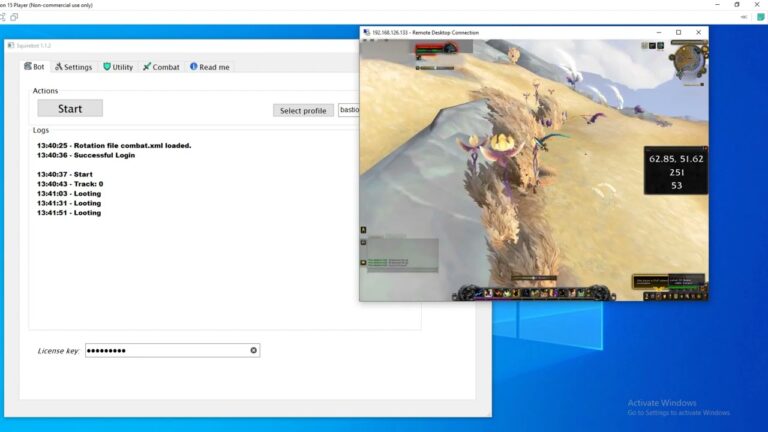Click the top chat channel icon in game

pos(363,230)
